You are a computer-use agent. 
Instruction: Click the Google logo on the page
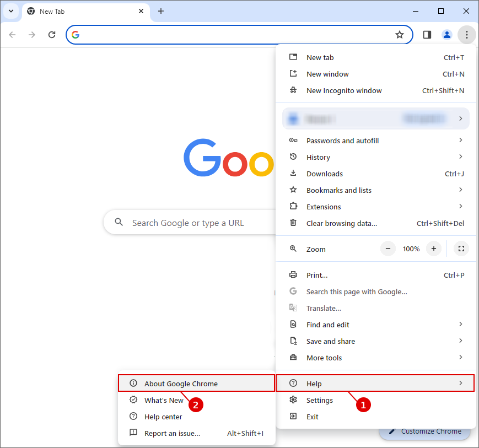[229, 158]
